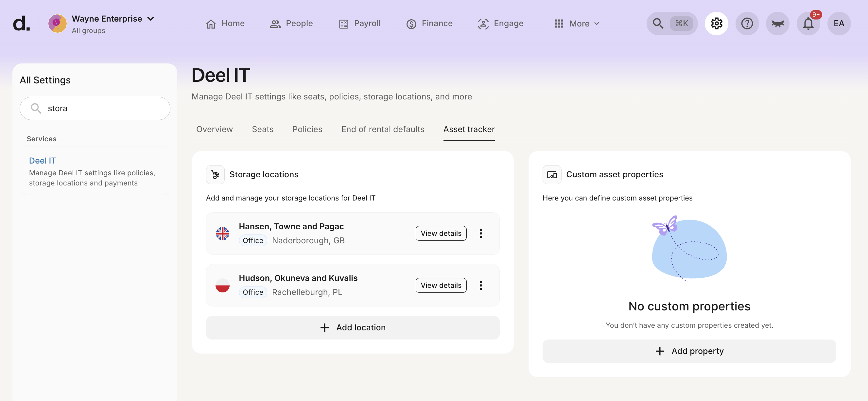The image size is (868, 401).
Task: Open the settings gear icon
Action: (x=716, y=24)
